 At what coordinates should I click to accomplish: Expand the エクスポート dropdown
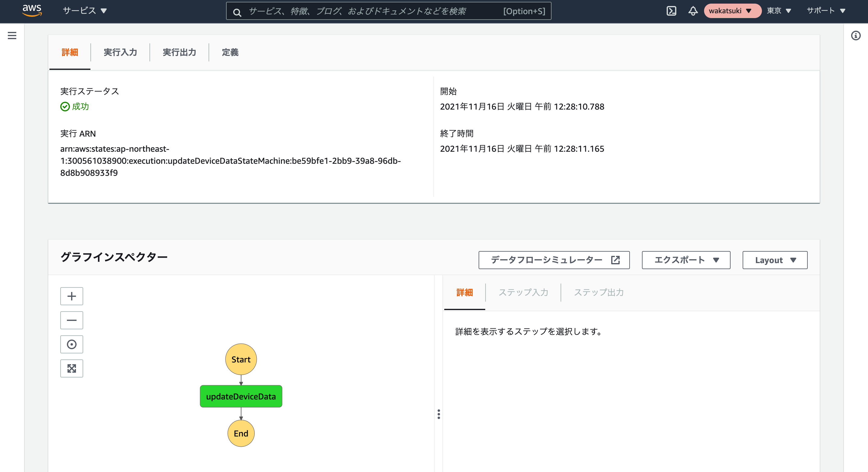pos(686,260)
